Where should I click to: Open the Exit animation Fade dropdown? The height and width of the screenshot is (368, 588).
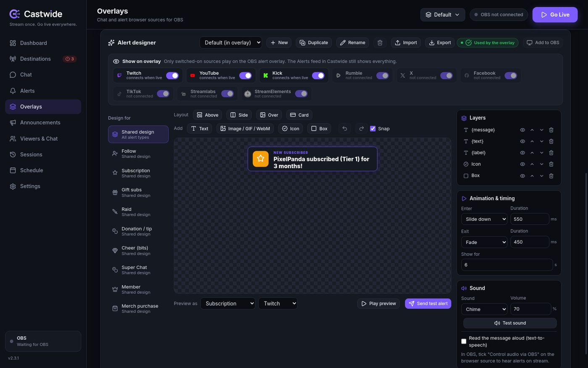coord(484,242)
